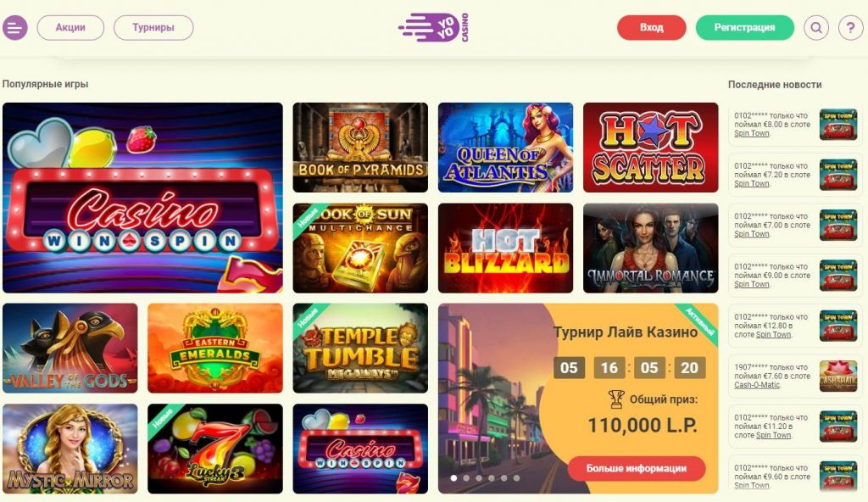Select the first carousel dot indicator
Image resolution: width=868 pixels, height=502 pixels.
coord(454,477)
